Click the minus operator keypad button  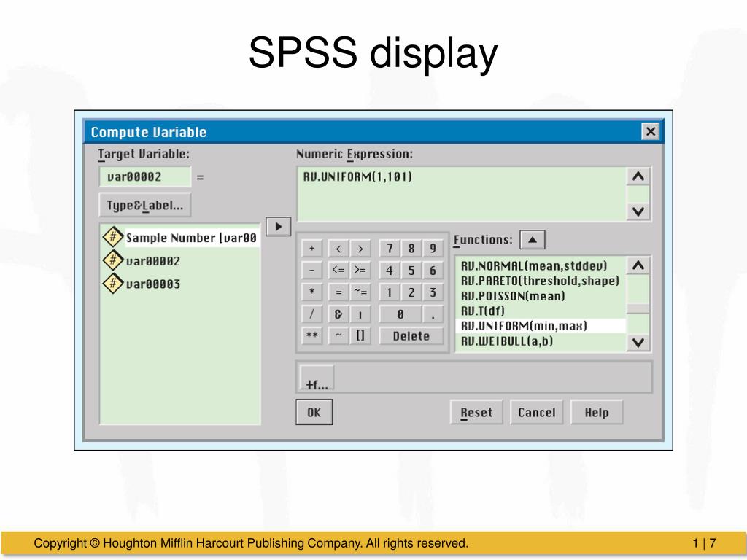[311, 270]
